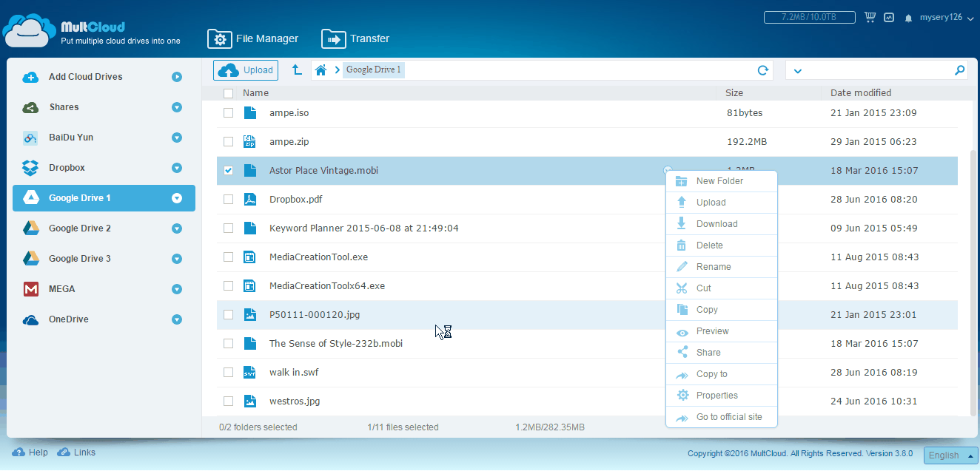Click the Dropbox icon in sidebar
The width and height of the screenshot is (980, 471).
coord(30,168)
